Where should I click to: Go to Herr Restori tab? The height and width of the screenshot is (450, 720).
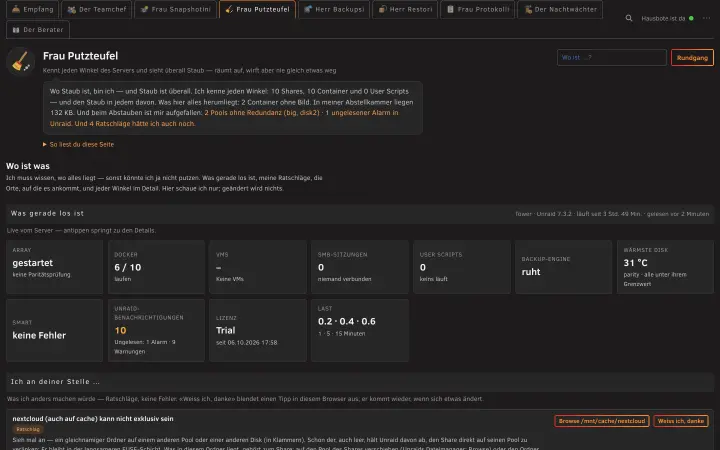click(x=405, y=9)
